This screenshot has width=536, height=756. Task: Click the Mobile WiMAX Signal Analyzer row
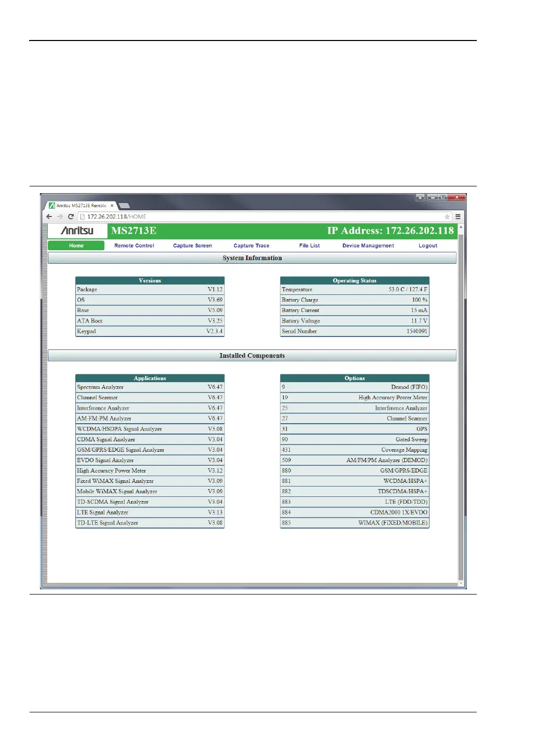(150, 491)
